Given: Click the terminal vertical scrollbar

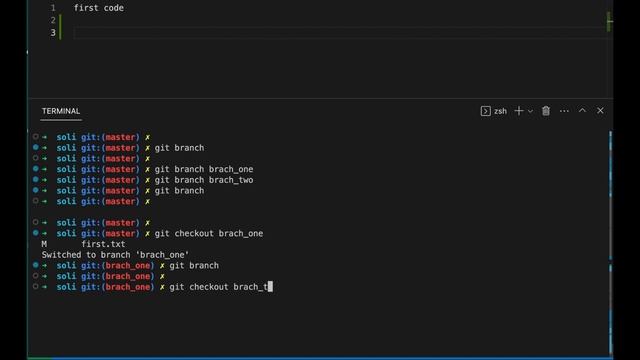Looking at the screenshot, I should [x=611, y=243].
